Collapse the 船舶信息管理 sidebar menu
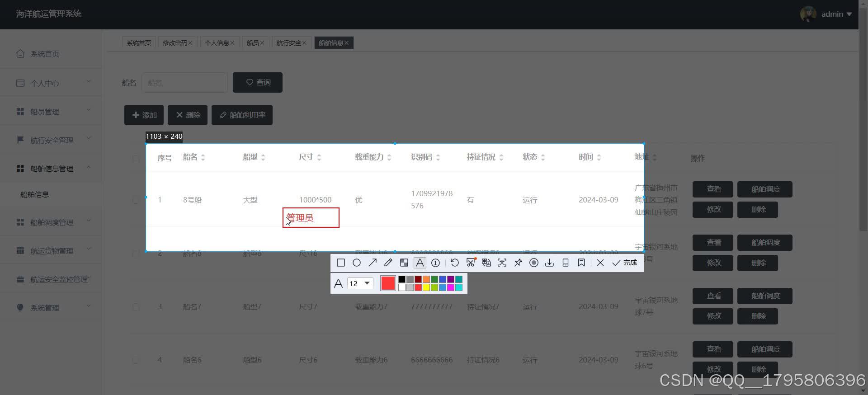 pyautogui.click(x=89, y=168)
